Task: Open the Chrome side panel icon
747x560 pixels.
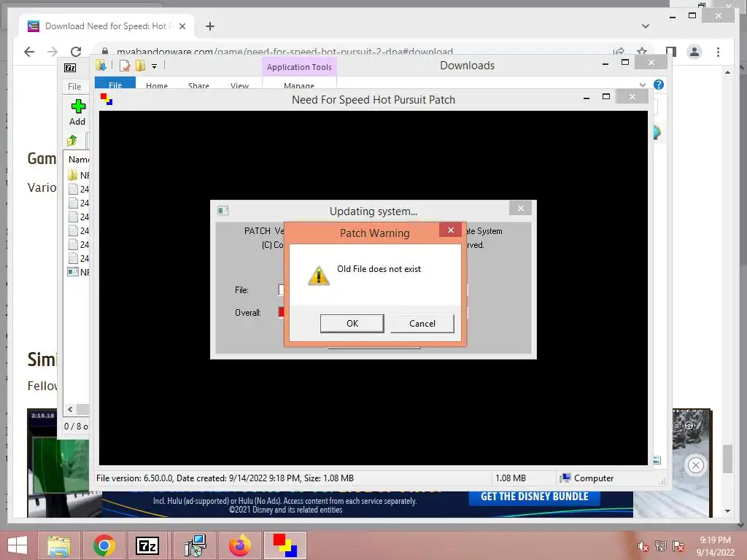Action: 671,52
